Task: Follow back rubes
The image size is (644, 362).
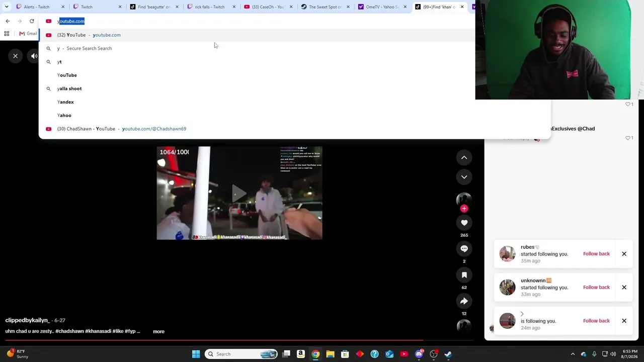Action: (x=596, y=254)
